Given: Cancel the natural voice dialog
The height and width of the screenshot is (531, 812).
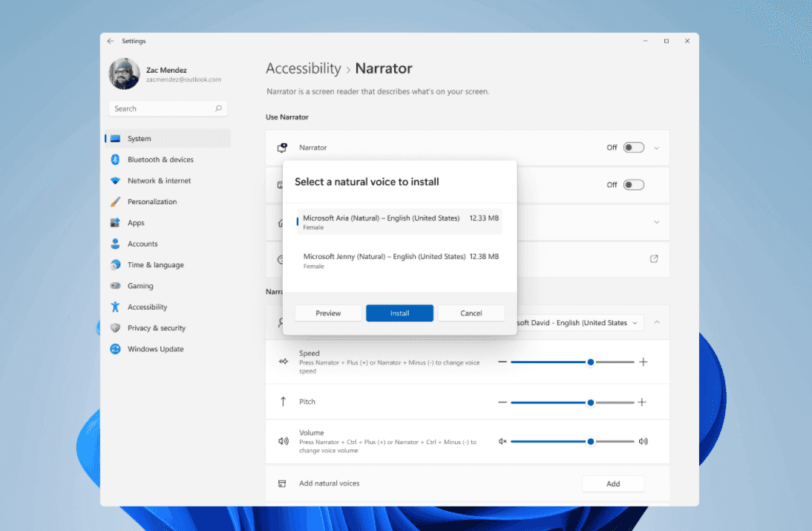Looking at the screenshot, I should pyautogui.click(x=471, y=313).
